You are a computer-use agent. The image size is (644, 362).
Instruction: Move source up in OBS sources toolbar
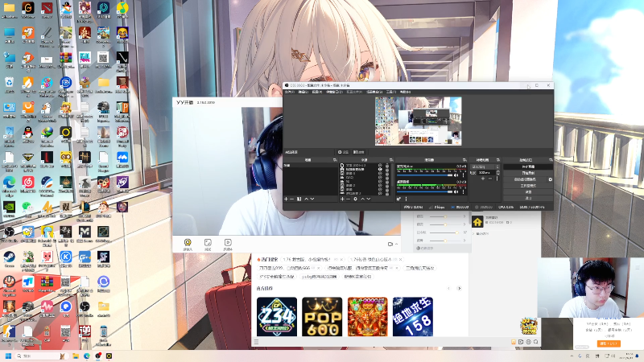[x=363, y=199]
